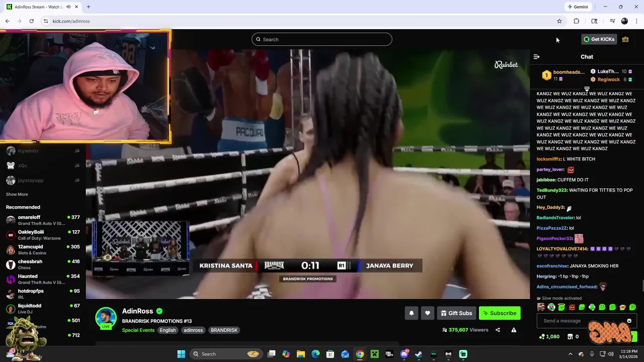644x362 pixels.
Task: Click chat username TedBundy323
Action: coord(551,191)
